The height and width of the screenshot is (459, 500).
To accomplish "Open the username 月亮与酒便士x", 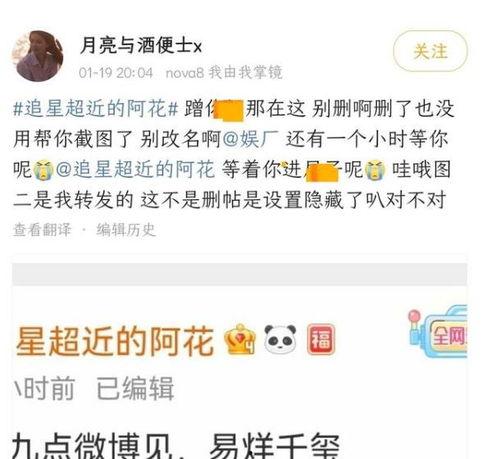I will [x=141, y=46].
